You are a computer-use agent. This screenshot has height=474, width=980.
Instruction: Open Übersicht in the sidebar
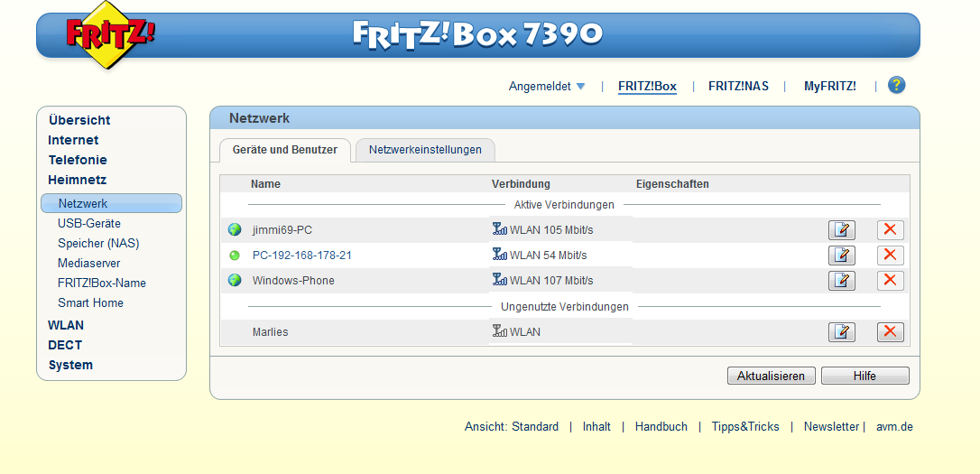[x=79, y=120]
